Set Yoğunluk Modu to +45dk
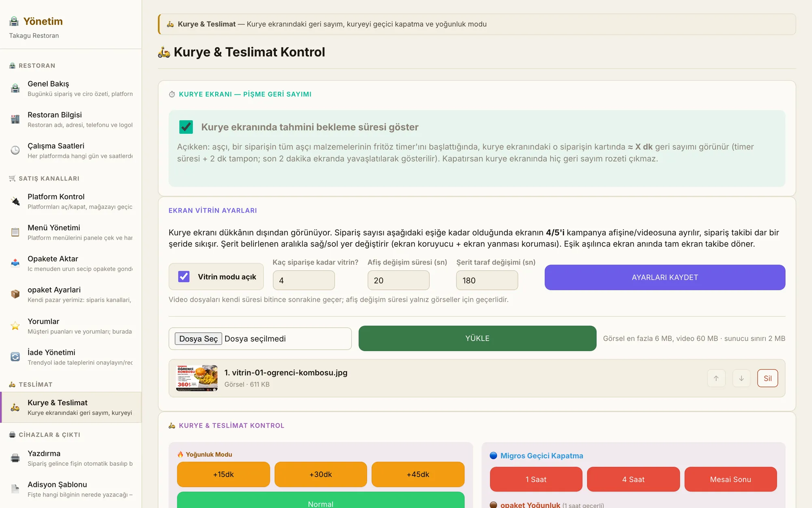Image resolution: width=812 pixels, height=508 pixels. point(418,474)
